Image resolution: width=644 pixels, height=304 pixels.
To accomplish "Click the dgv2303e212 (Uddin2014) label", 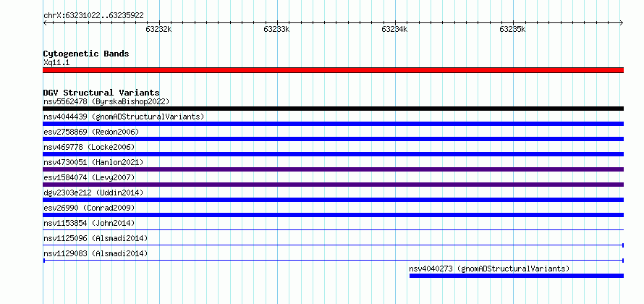I will coord(93,193).
